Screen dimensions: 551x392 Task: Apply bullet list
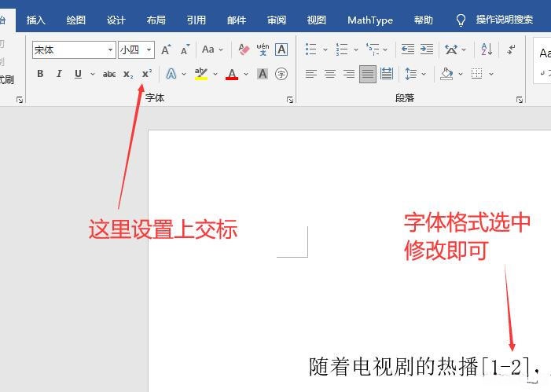click(x=311, y=49)
